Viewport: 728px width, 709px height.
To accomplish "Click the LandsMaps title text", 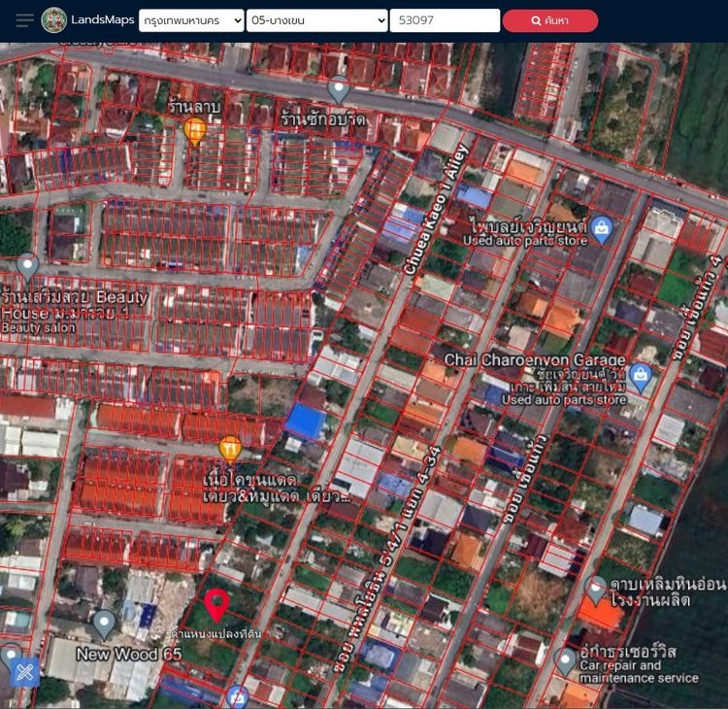I will [x=102, y=20].
